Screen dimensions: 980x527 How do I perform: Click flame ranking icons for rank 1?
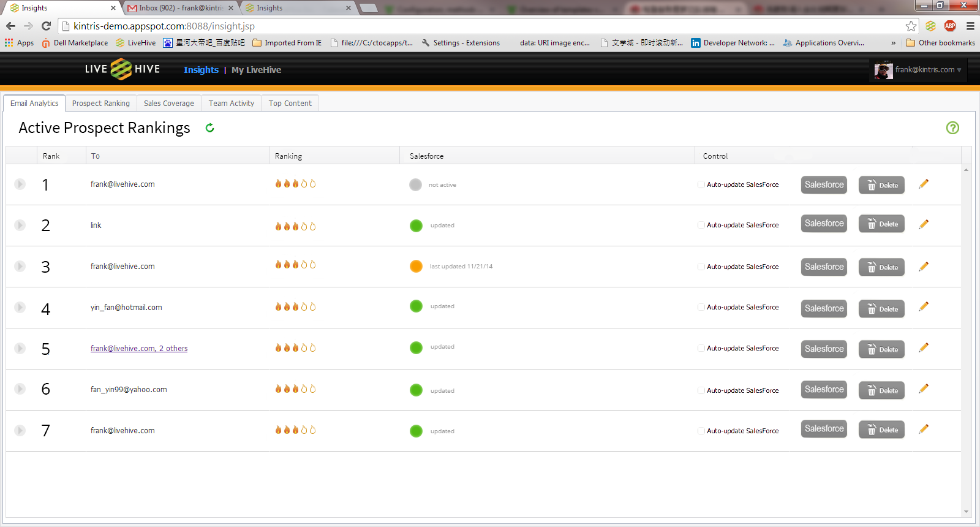point(295,183)
